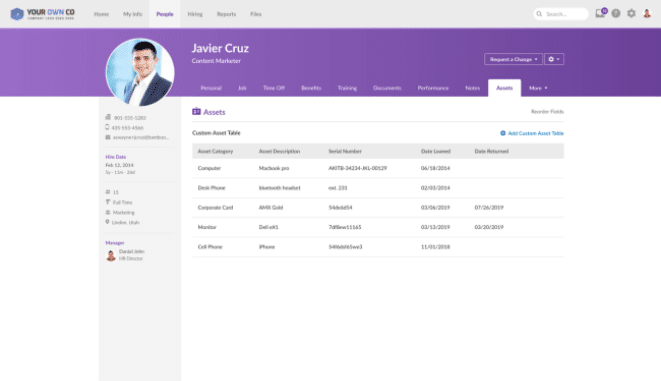
Task: Open the profile gear actions dropdown
Action: click(x=554, y=59)
